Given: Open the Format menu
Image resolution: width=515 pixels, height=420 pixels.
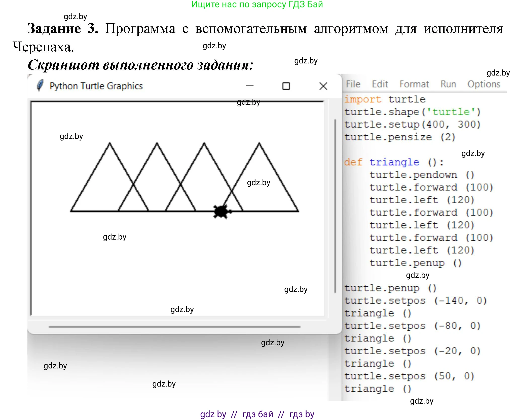Looking at the screenshot, I should pyautogui.click(x=414, y=84).
